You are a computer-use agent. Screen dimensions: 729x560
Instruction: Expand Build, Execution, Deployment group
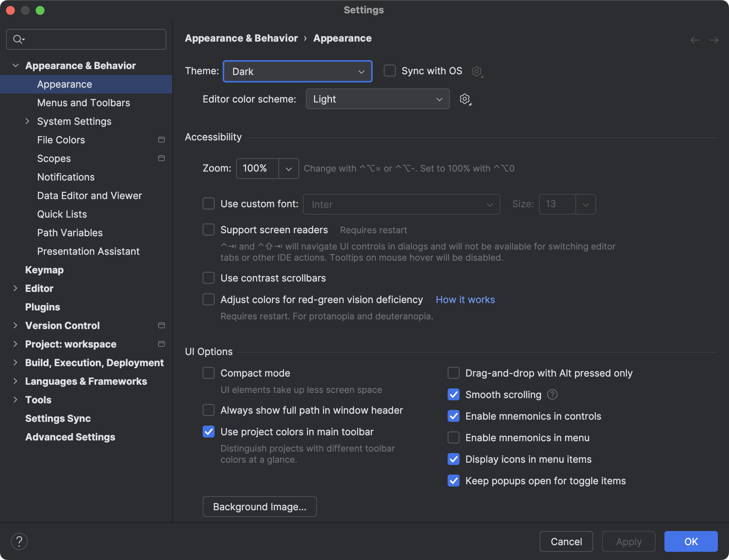coord(15,362)
